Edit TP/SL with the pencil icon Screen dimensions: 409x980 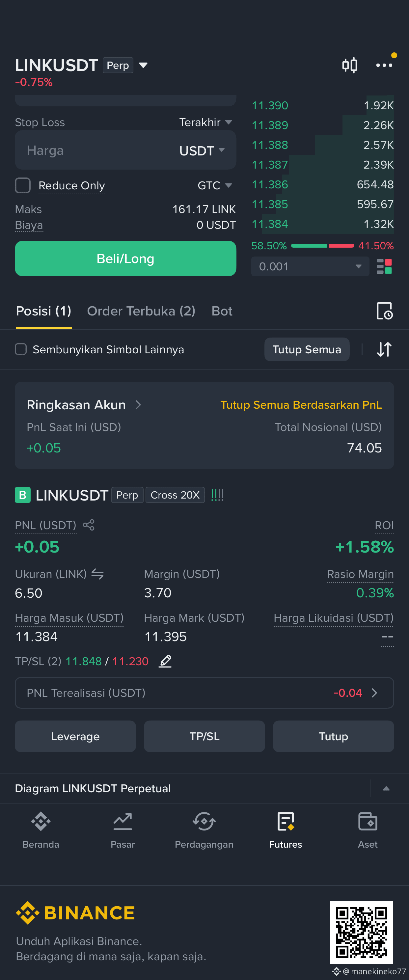[x=165, y=661]
